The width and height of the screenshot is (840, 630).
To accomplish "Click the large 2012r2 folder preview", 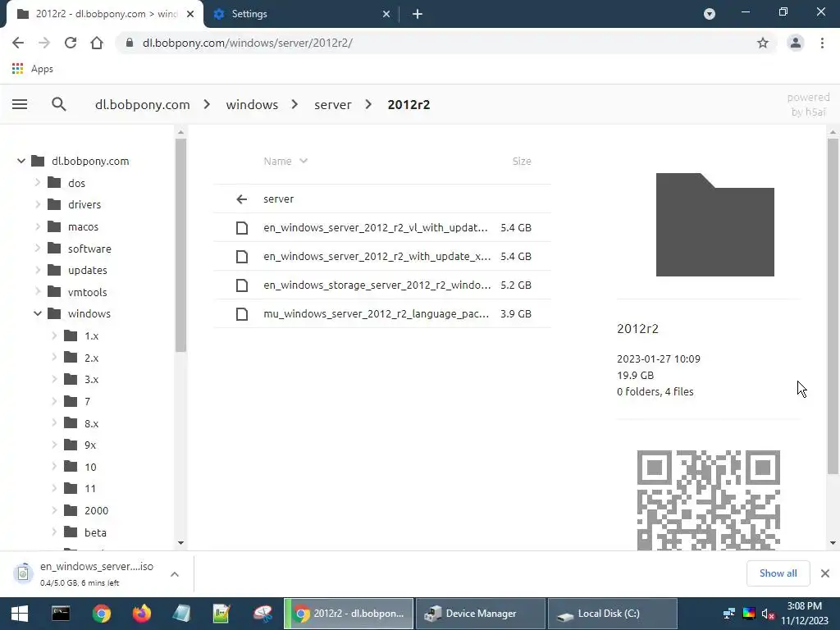I will pos(714,225).
